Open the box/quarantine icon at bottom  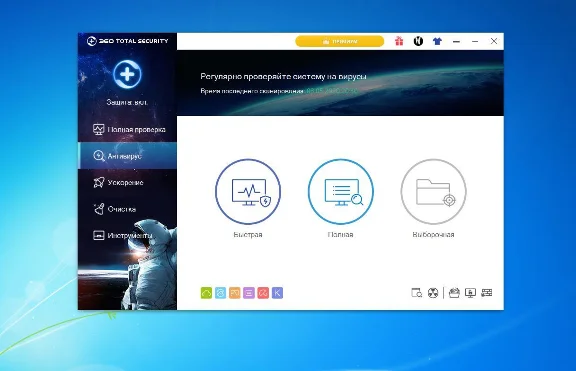[454, 293]
